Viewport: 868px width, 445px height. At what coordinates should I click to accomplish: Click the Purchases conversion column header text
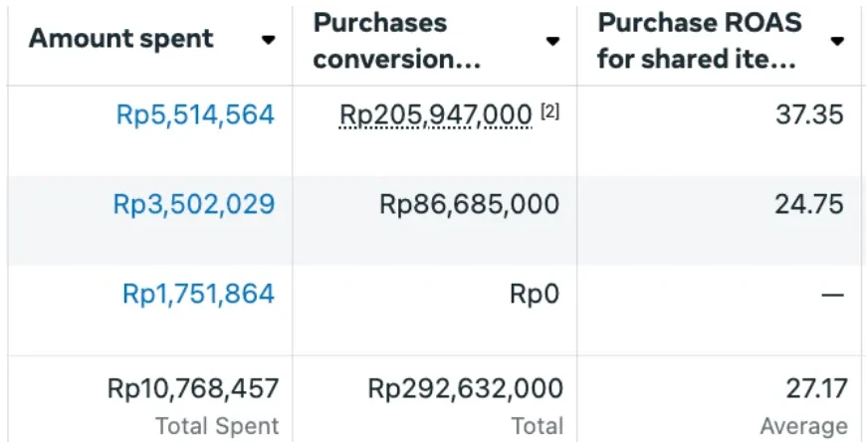point(396,41)
